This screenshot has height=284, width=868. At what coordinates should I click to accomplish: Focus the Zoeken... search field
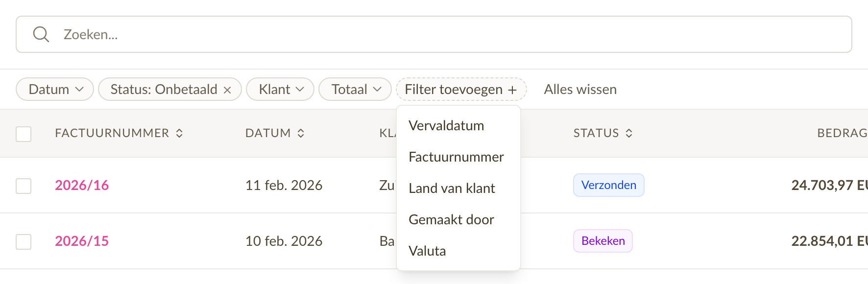point(434,34)
